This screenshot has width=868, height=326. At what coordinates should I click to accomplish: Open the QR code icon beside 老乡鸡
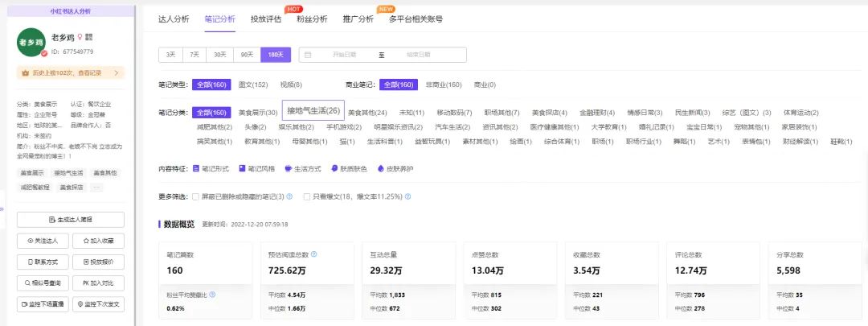tap(89, 37)
